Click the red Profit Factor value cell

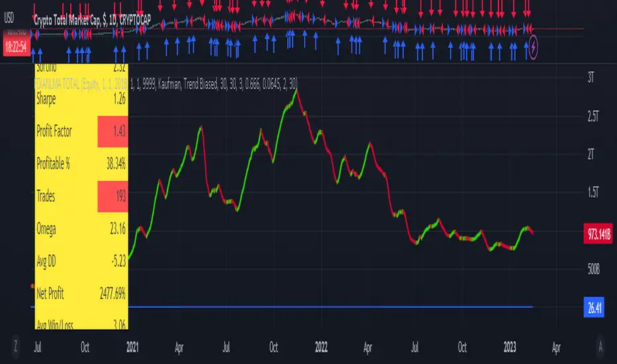(x=113, y=132)
